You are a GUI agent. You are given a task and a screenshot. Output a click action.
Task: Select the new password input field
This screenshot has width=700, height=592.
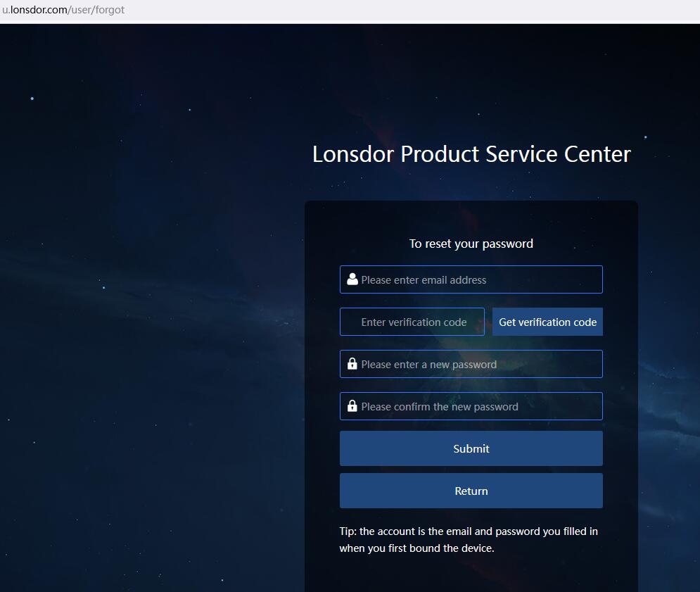tap(471, 364)
